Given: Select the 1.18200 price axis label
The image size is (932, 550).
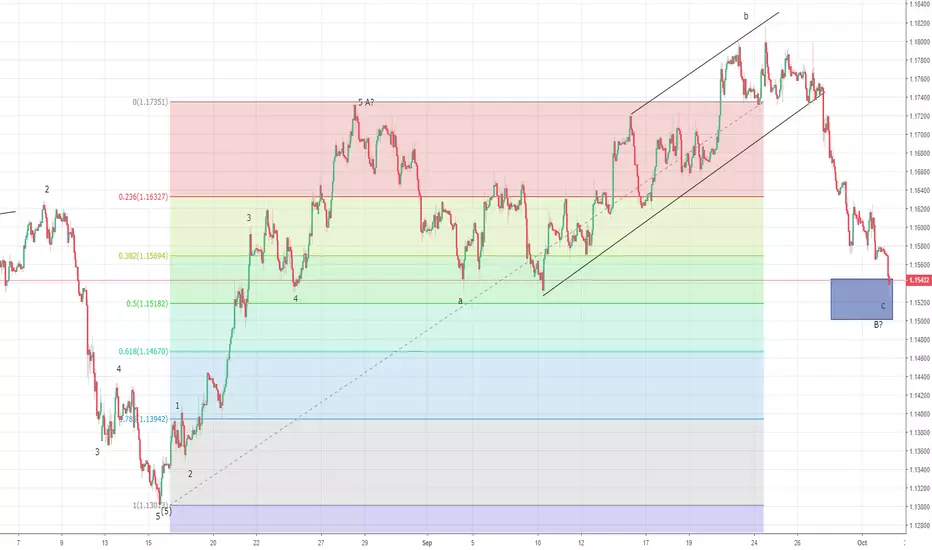Looking at the screenshot, I should [920, 23].
